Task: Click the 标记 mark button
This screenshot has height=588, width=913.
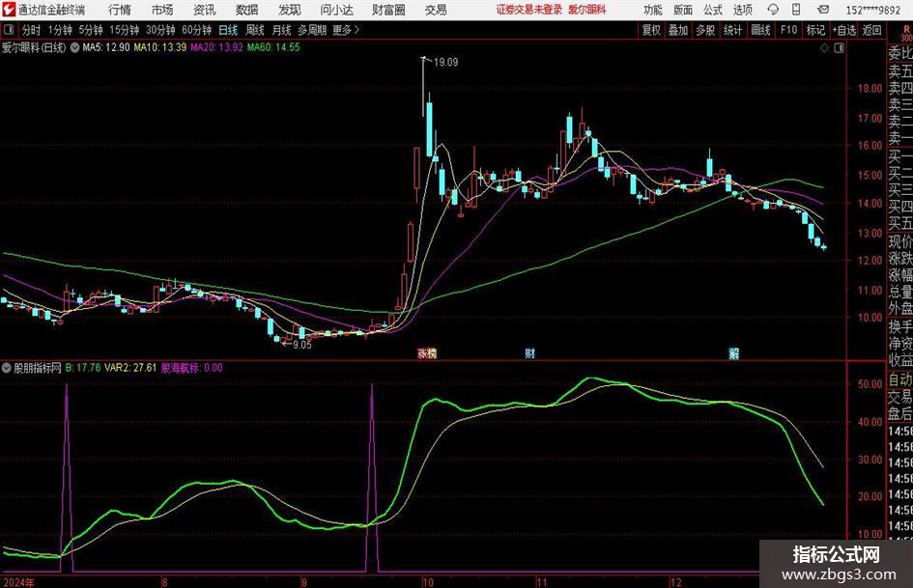Action: (815, 30)
